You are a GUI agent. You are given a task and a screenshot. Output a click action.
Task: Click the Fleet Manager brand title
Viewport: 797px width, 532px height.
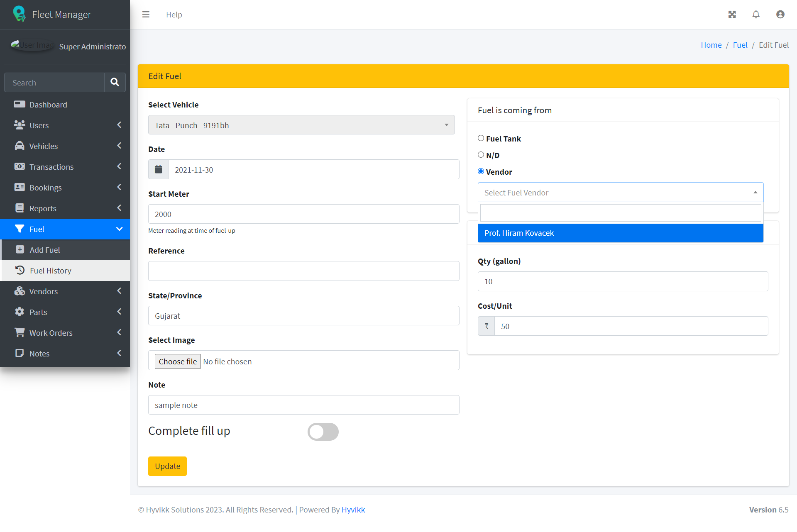(61, 15)
